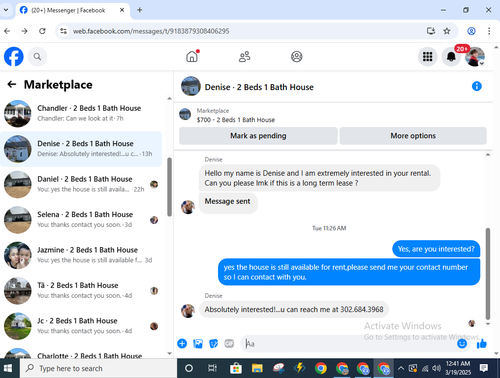
Task: Open the notifications bell icon
Action: [x=451, y=57]
